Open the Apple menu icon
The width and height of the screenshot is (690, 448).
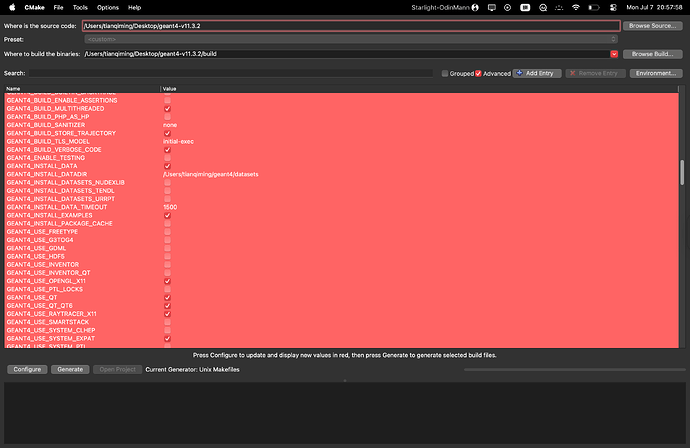click(11, 7)
